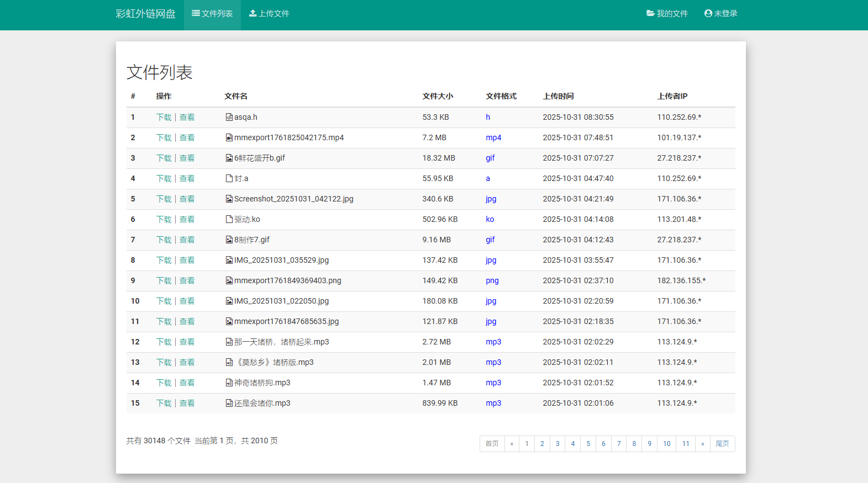Open the 上传文件 upload tab
Image resolution: width=868 pixels, height=483 pixels.
(269, 13)
